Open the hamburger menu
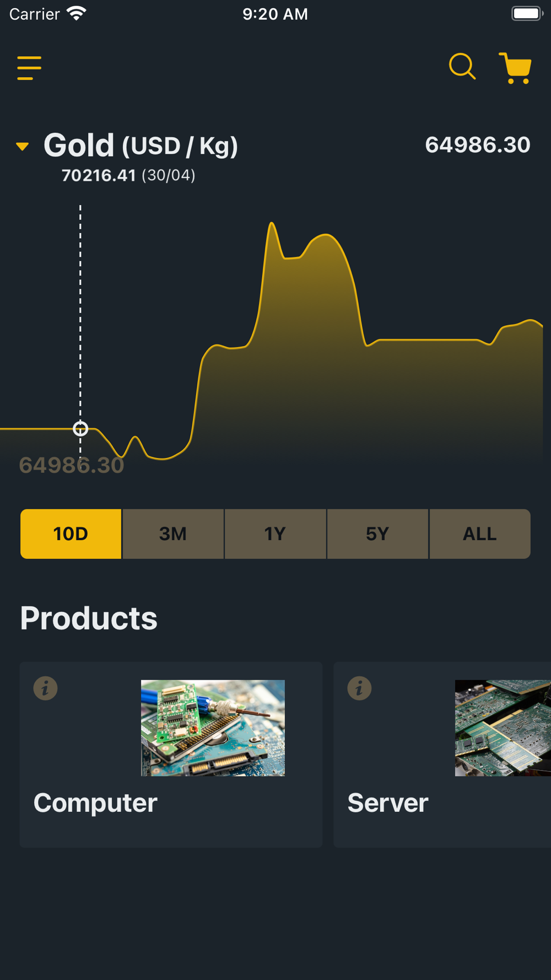The image size is (551, 980). tap(29, 68)
